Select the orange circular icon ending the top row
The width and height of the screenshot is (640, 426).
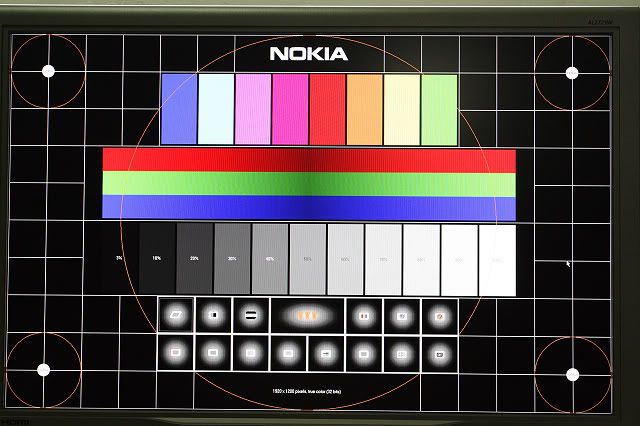pyautogui.click(x=438, y=315)
